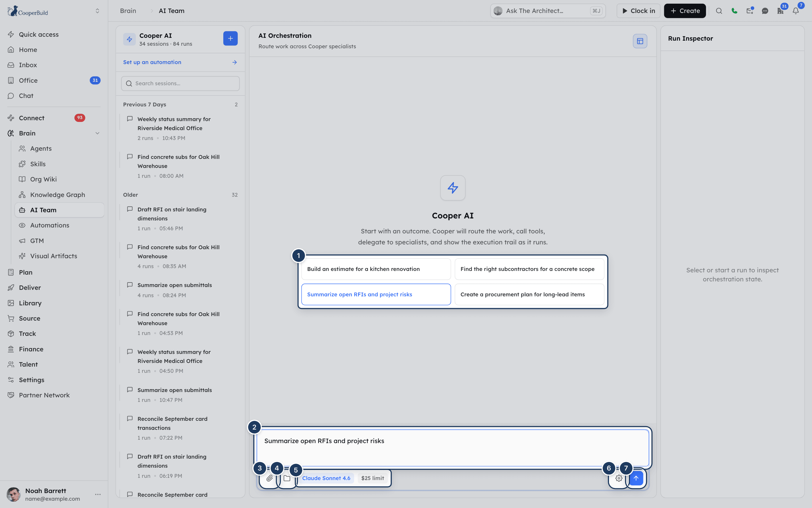This screenshot has width=812, height=508.
Task: Open Automations in sidebar
Action: 59,225
